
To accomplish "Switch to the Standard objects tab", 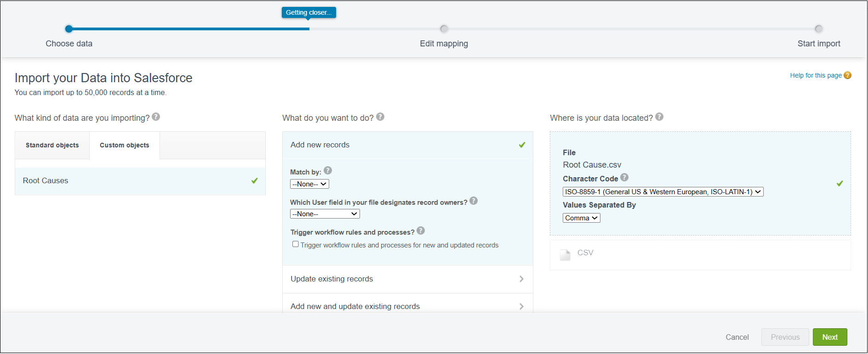I will (52, 146).
